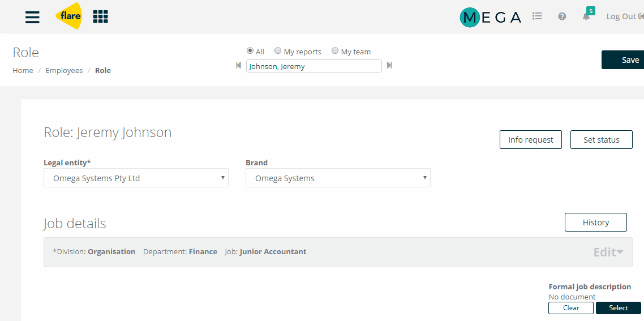Click the Omega company logo
This screenshot has width=644, height=321.
(491, 17)
